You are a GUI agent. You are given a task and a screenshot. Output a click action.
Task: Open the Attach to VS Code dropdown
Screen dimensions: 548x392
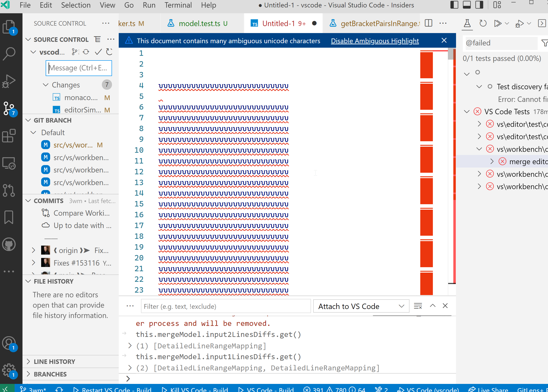[361, 306]
